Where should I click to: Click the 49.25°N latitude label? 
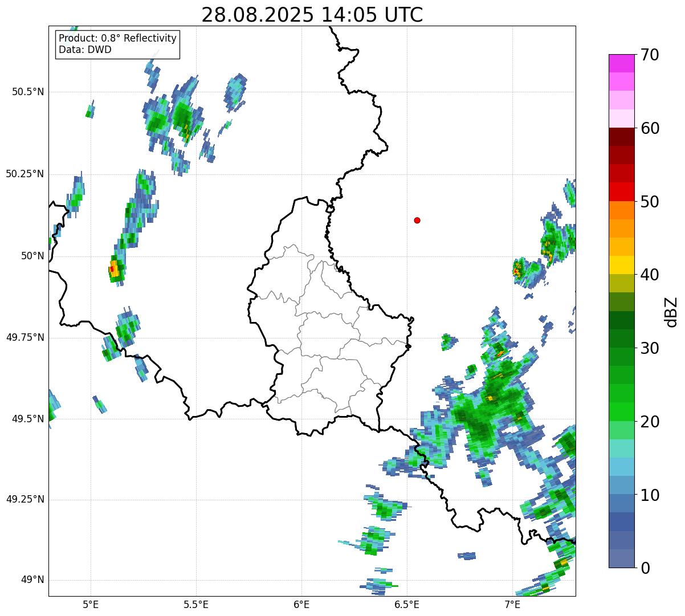pyautogui.click(x=25, y=499)
